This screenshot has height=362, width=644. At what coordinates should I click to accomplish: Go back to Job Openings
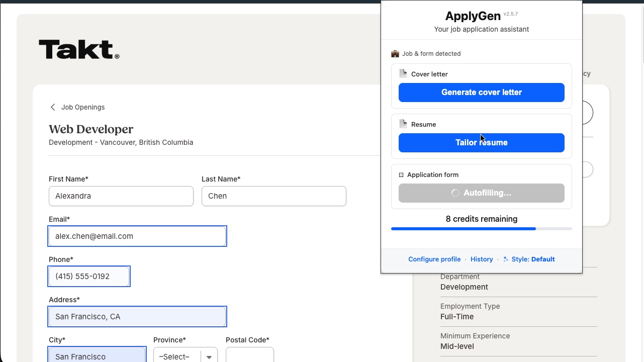pyautogui.click(x=83, y=107)
